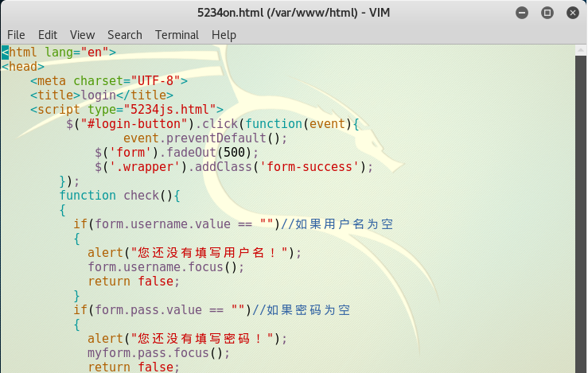The image size is (588, 373).
Task: Click 'myform.pass.focus();' line
Action: click(x=159, y=353)
